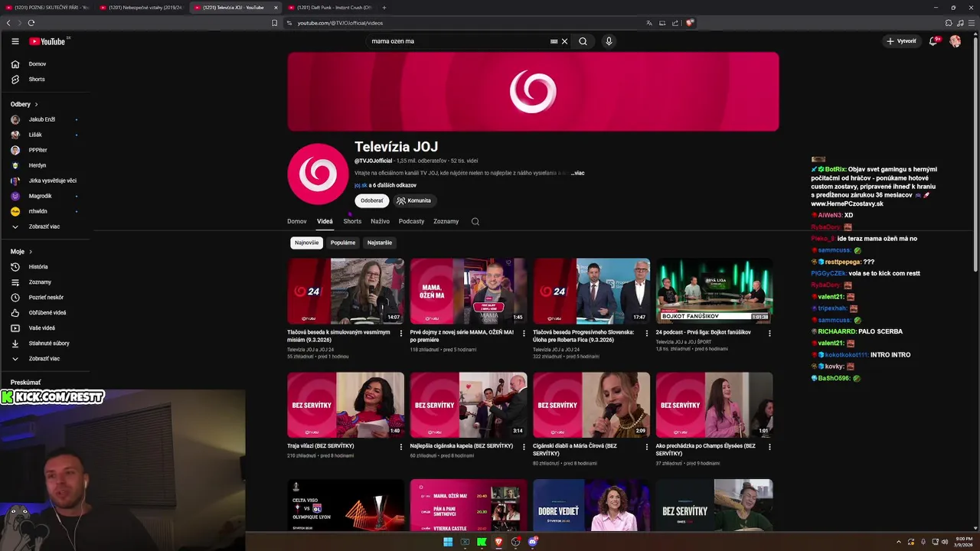This screenshot has height=551, width=980.
Task: Expand channel description with ...viac
Action: [x=577, y=173]
